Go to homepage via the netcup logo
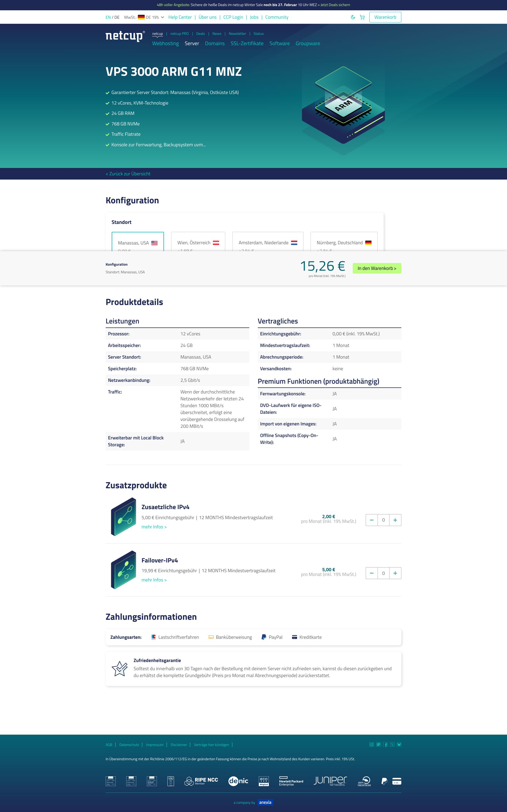 click(x=125, y=36)
